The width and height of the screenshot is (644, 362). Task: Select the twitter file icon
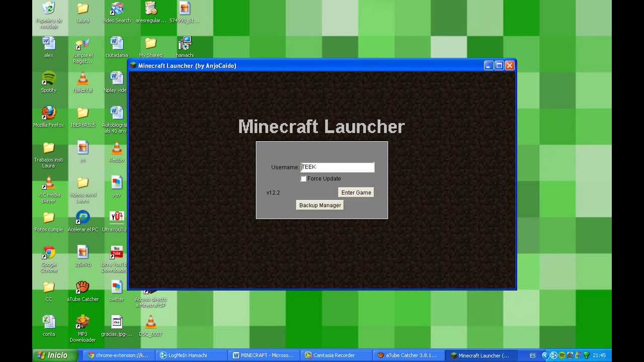pos(116,291)
